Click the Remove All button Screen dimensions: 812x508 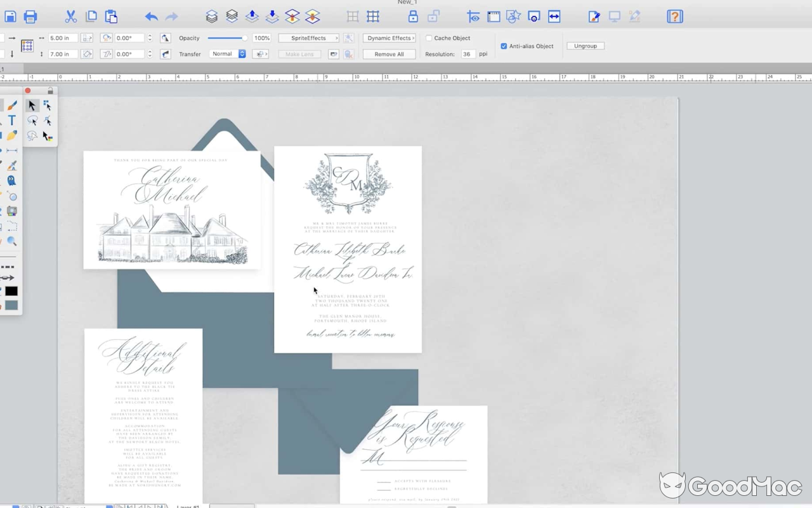click(388, 54)
